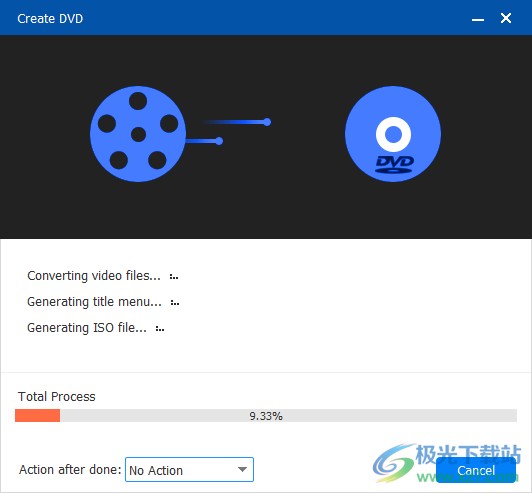Click the film reel icon
532x493 pixels.
tap(138, 134)
